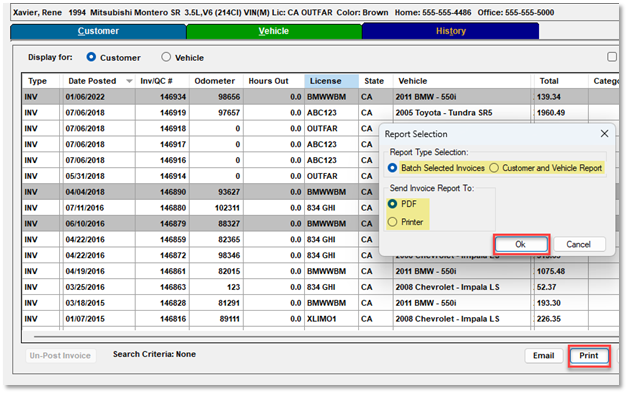The image size is (628, 394).
Task: Sort by Odometer column header
Action: point(216,81)
